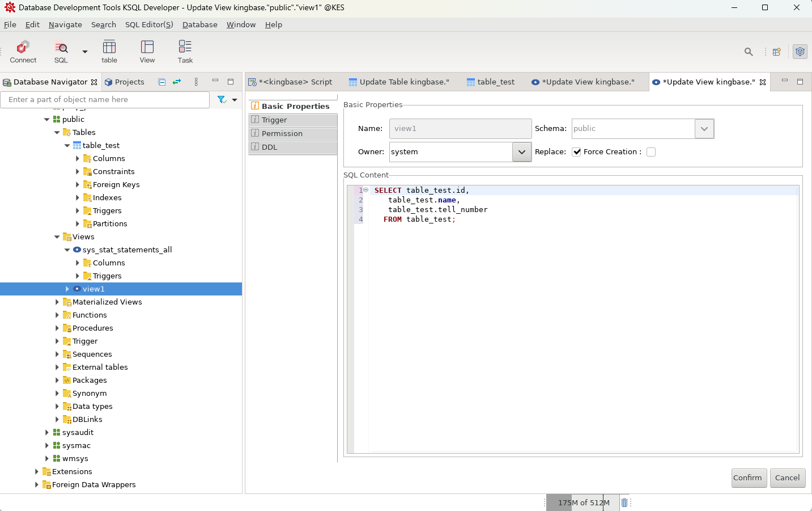Click the Confirm button
This screenshot has width=812, height=511.
click(x=747, y=478)
